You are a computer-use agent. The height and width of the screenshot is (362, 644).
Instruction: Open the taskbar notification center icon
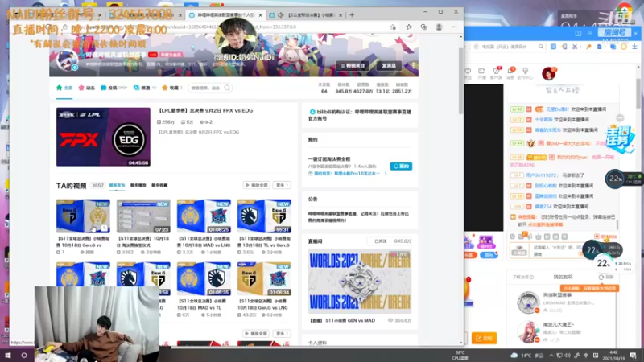coord(634,356)
